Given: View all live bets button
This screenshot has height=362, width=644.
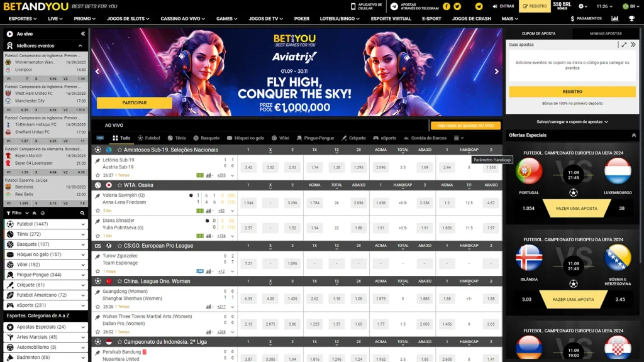Looking at the screenshot, I should [x=465, y=126].
